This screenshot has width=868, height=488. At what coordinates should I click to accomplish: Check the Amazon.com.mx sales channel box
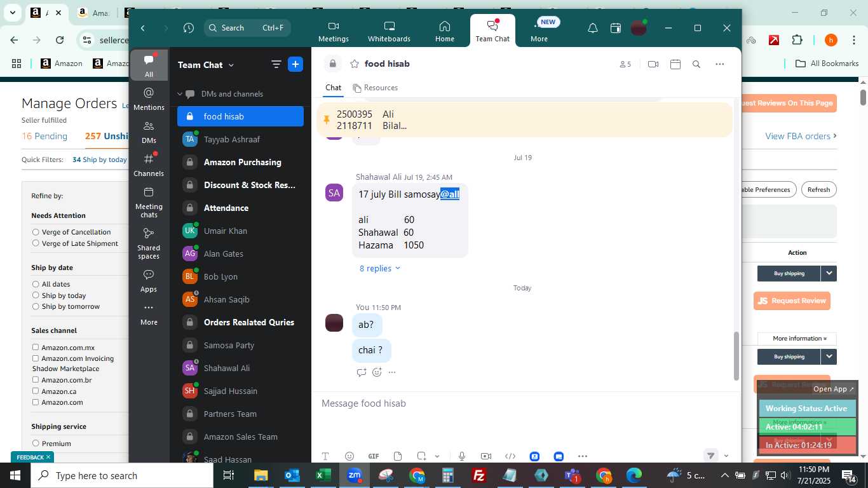pyautogui.click(x=36, y=348)
